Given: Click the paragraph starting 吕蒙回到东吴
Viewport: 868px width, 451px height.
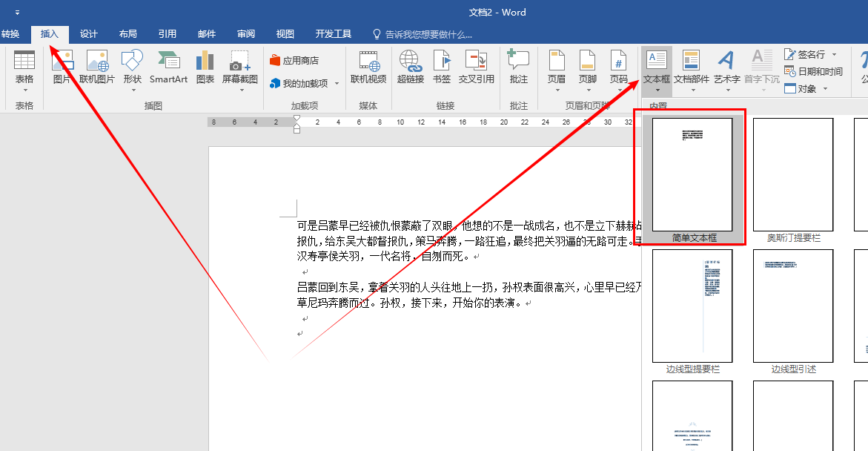Looking at the screenshot, I should [x=469, y=294].
